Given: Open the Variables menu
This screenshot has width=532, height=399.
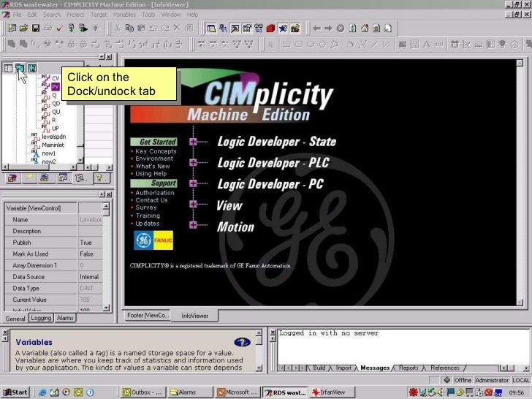Looking at the screenshot, I should pos(124,15).
